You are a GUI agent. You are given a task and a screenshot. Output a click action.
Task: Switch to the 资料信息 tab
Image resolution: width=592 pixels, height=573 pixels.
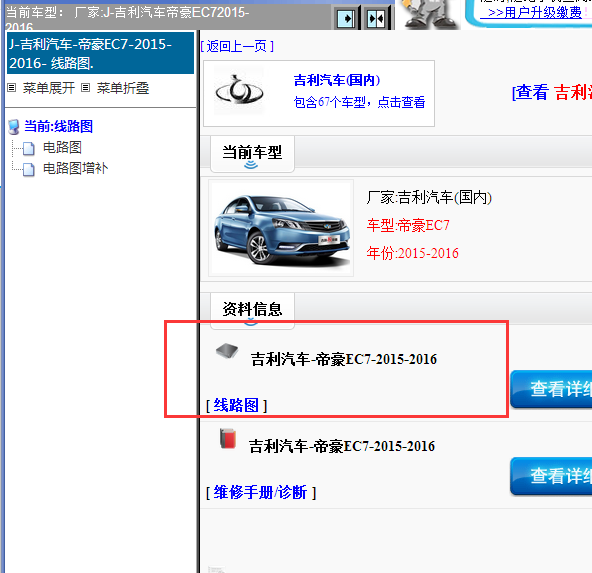tap(252, 310)
